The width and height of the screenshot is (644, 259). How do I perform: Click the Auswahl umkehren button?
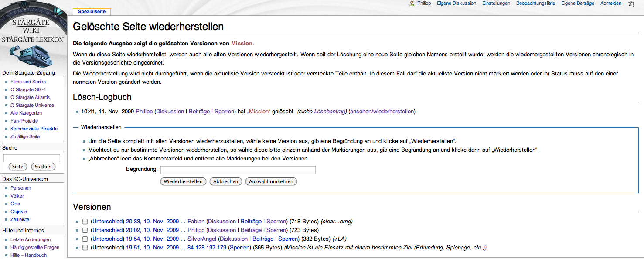(x=271, y=181)
